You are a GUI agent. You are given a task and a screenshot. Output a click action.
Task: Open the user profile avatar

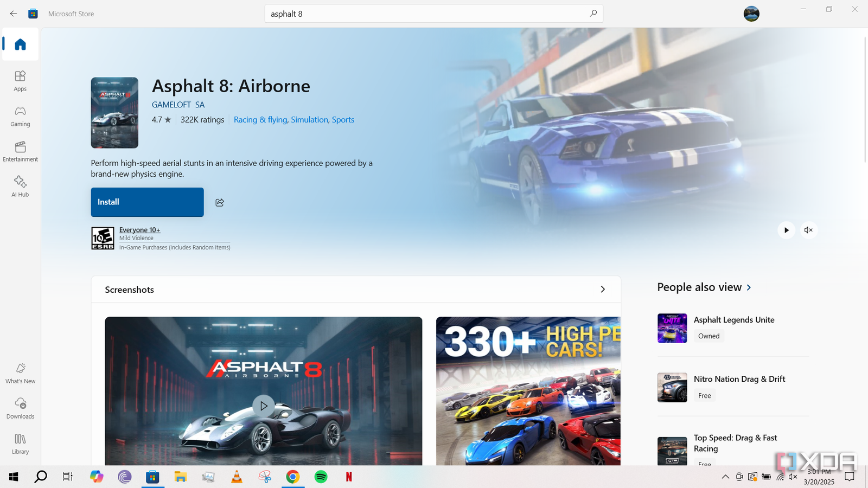click(751, 14)
